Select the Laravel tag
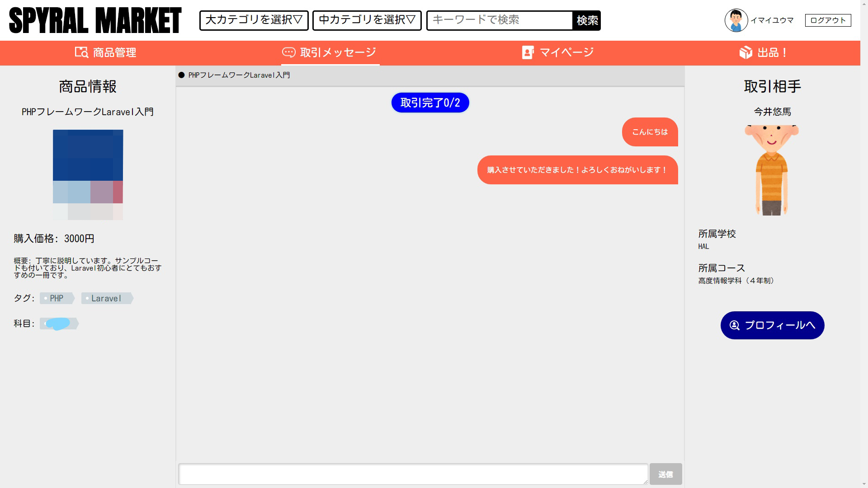 pyautogui.click(x=107, y=298)
